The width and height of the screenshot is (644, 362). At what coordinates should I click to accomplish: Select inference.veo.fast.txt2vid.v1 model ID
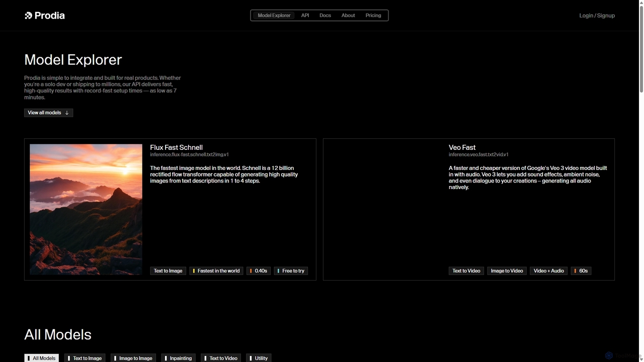(478, 155)
